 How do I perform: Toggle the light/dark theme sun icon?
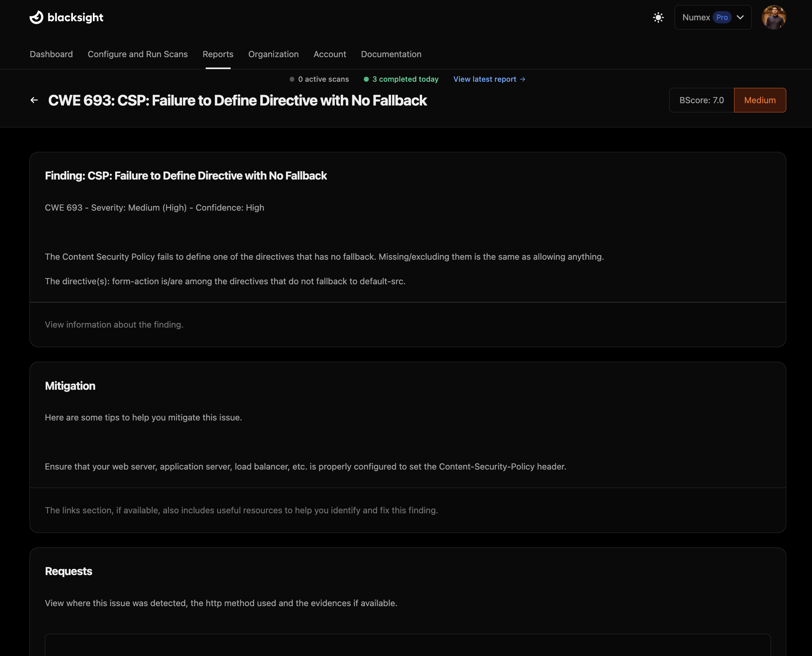point(658,17)
